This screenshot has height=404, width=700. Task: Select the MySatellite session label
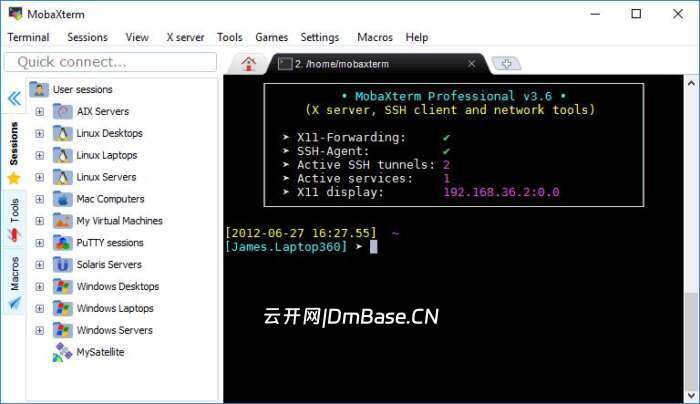pyautogui.click(x=100, y=352)
